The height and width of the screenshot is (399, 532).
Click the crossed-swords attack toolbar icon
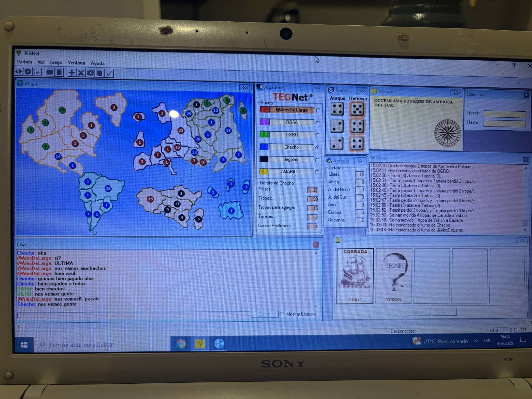(81, 73)
